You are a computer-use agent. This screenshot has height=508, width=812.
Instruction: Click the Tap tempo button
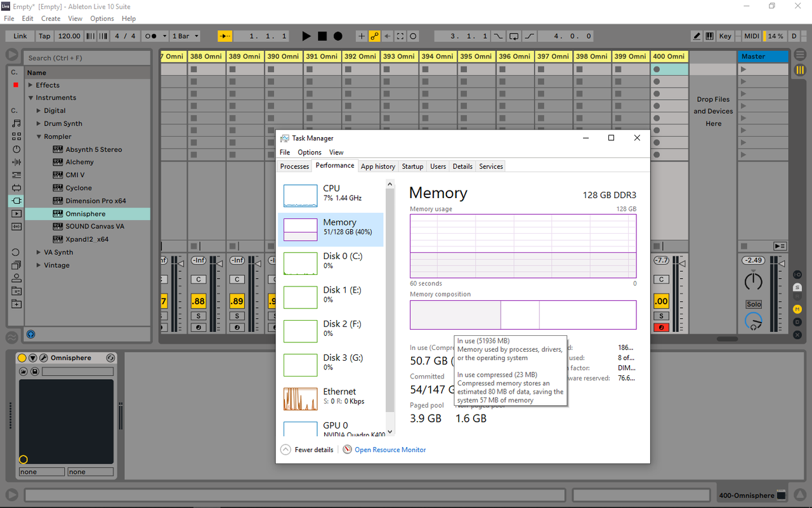(44, 36)
